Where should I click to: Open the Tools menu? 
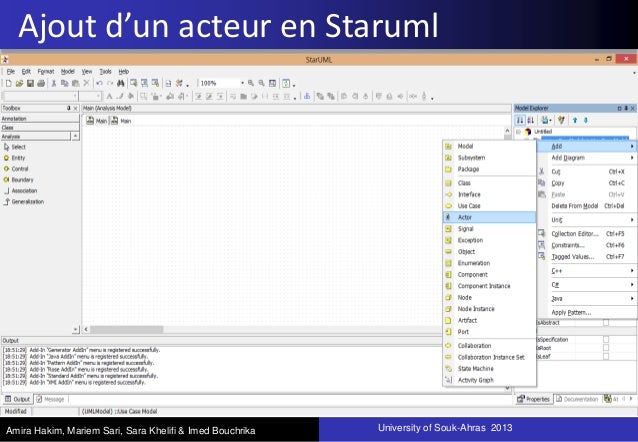click(105, 72)
